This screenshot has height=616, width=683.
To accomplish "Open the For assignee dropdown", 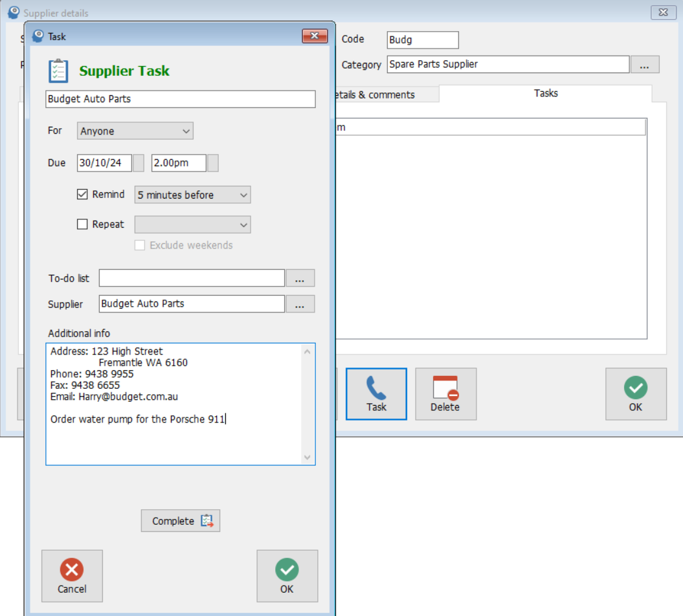I will coord(135,131).
